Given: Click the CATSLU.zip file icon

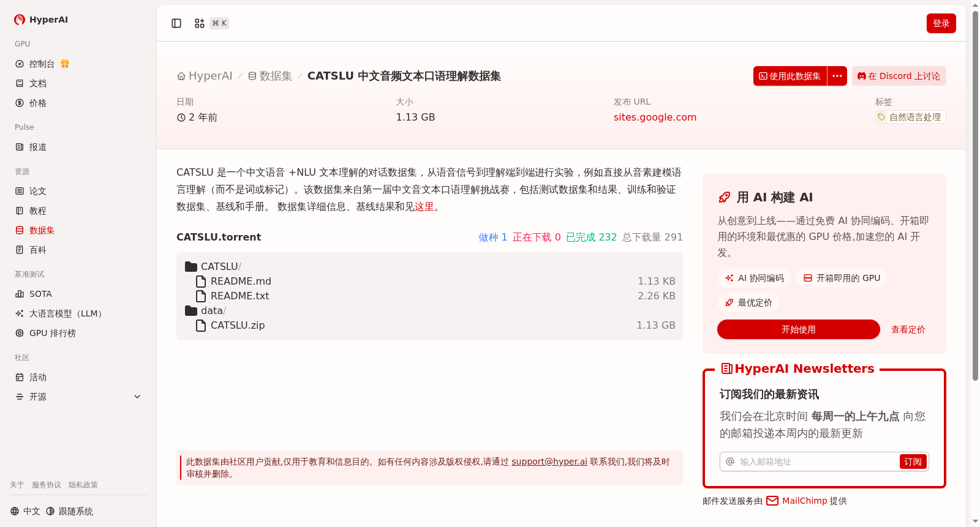Looking at the screenshot, I should click(x=200, y=325).
